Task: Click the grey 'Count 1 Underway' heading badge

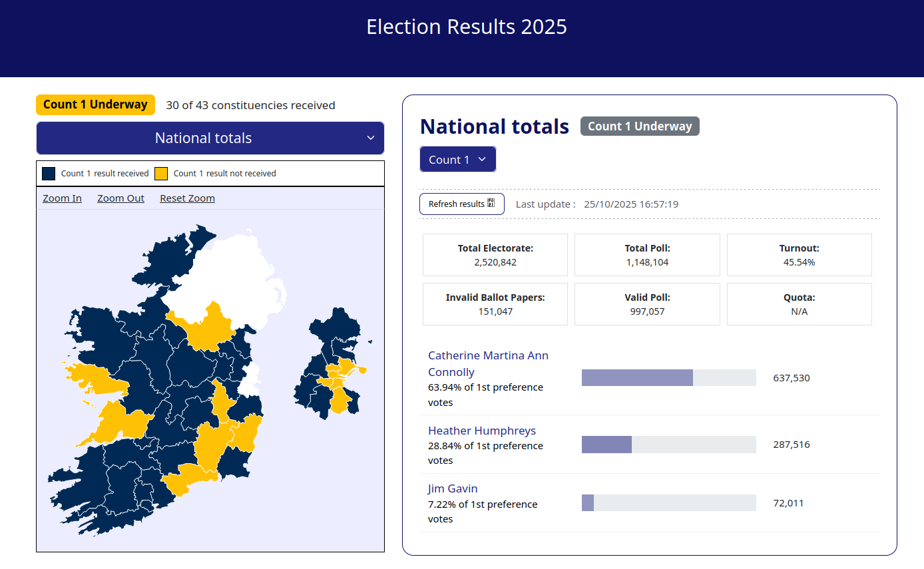Action: click(639, 126)
